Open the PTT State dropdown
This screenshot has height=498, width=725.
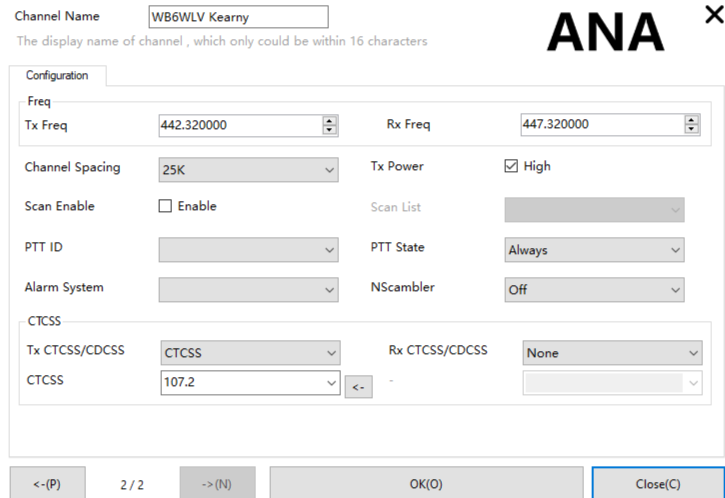(x=594, y=251)
